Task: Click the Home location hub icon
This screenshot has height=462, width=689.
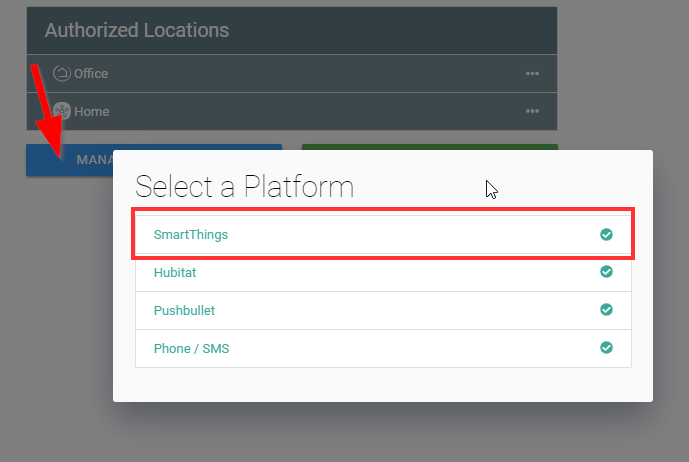Action: click(x=62, y=111)
